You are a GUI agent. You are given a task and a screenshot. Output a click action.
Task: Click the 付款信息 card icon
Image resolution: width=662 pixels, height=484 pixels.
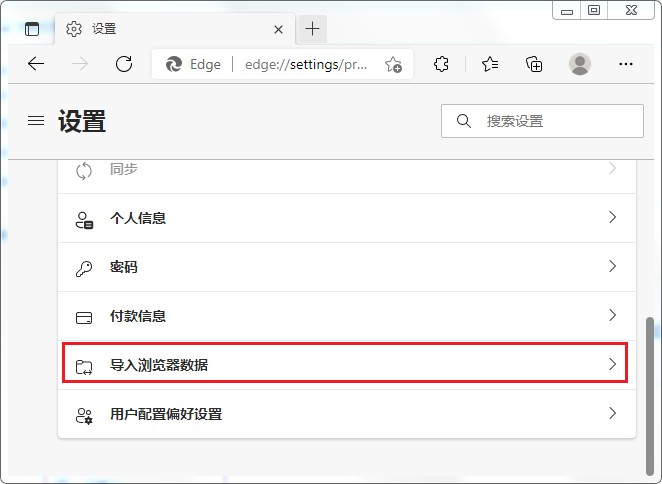pyautogui.click(x=84, y=318)
